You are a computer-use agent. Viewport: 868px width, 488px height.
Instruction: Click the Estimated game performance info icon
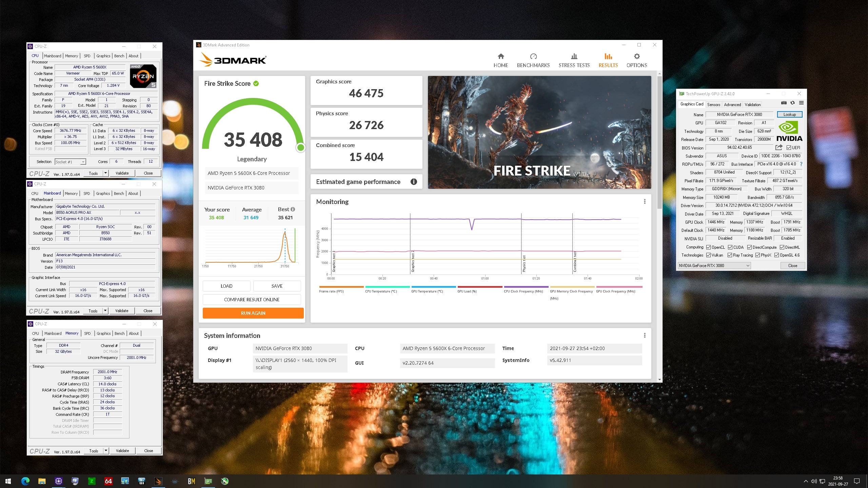414,182
